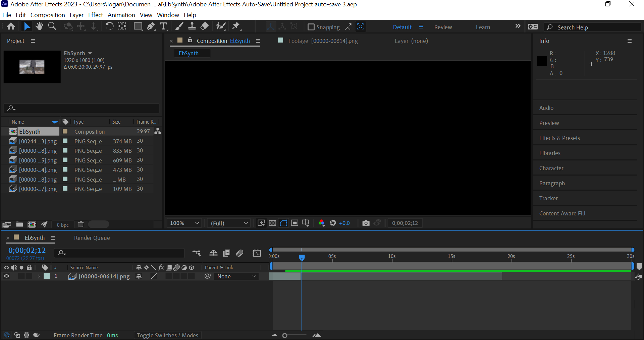Toggle mask and shape path visibility
This screenshot has width=644, height=340.
click(x=283, y=223)
